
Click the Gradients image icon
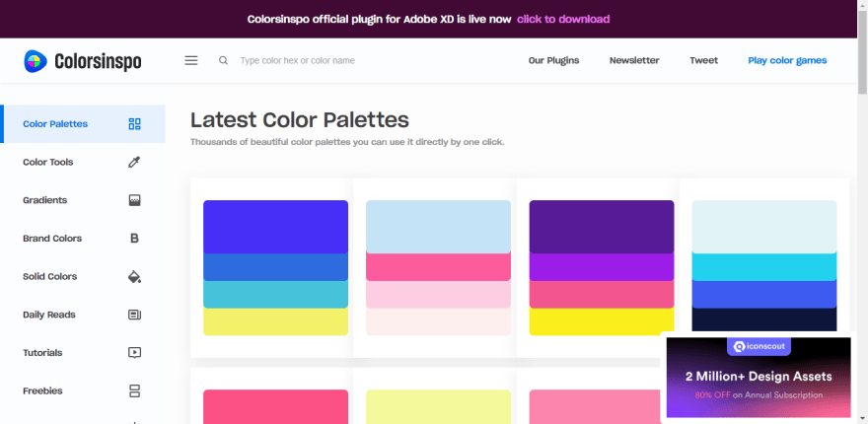click(x=134, y=200)
